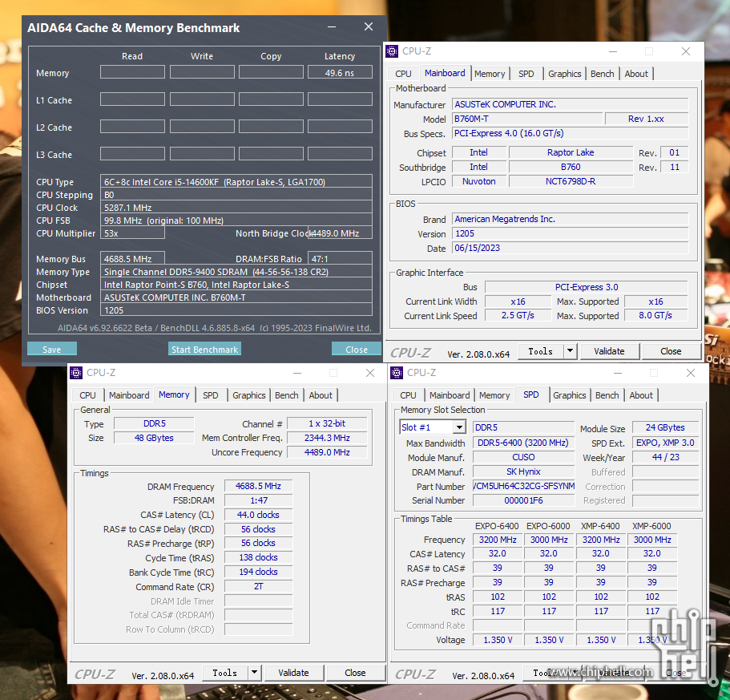Click the AIDA64 CPU Clock value 5287.1 MHz
Screen dimensions: 730x700
pos(236,207)
